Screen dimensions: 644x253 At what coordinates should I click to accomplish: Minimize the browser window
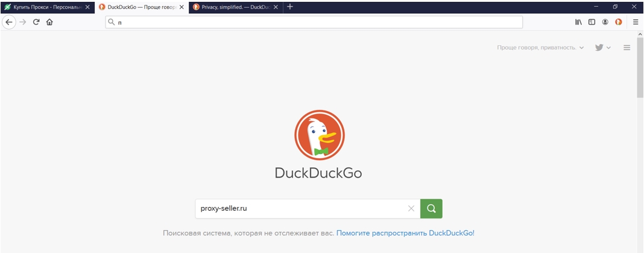coord(596,7)
